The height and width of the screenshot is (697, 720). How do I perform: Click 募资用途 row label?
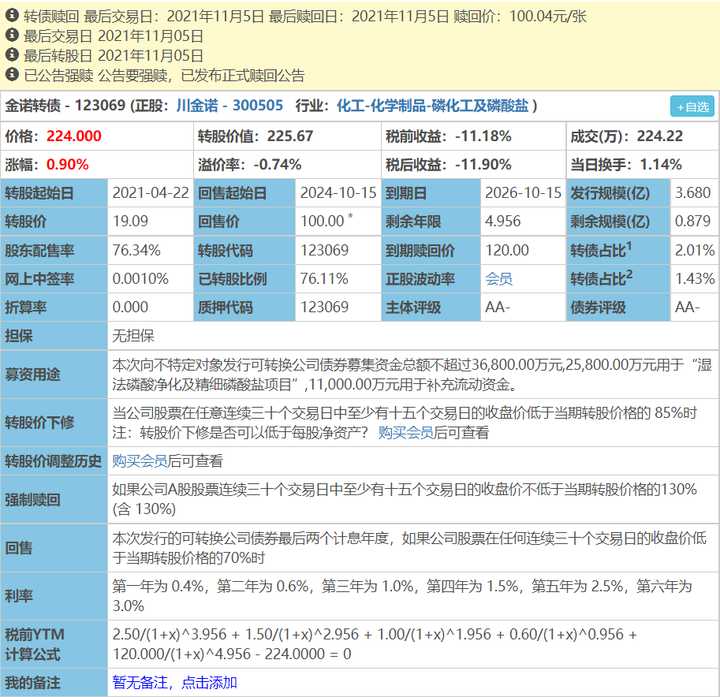click(54, 374)
